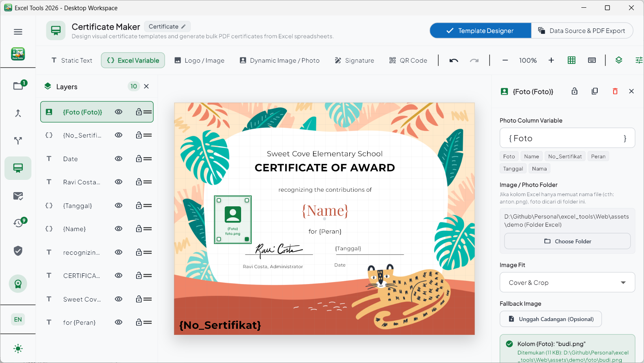Add a Static Text element
Image resolution: width=644 pixels, height=363 pixels.
pos(72,60)
